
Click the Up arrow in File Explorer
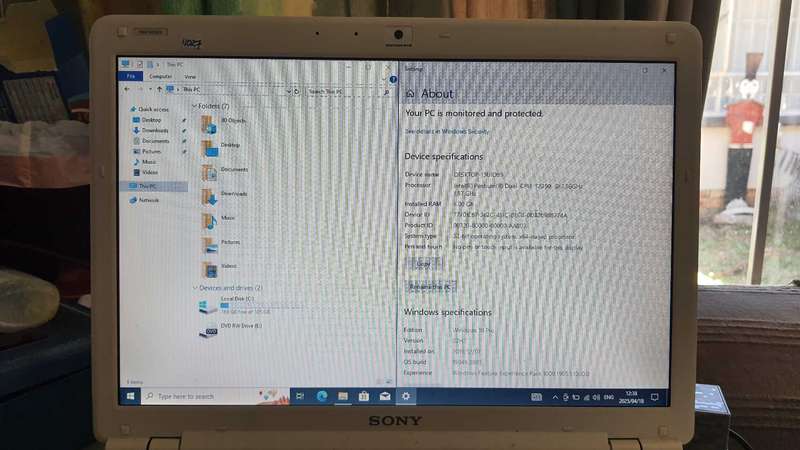pyautogui.click(x=159, y=89)
